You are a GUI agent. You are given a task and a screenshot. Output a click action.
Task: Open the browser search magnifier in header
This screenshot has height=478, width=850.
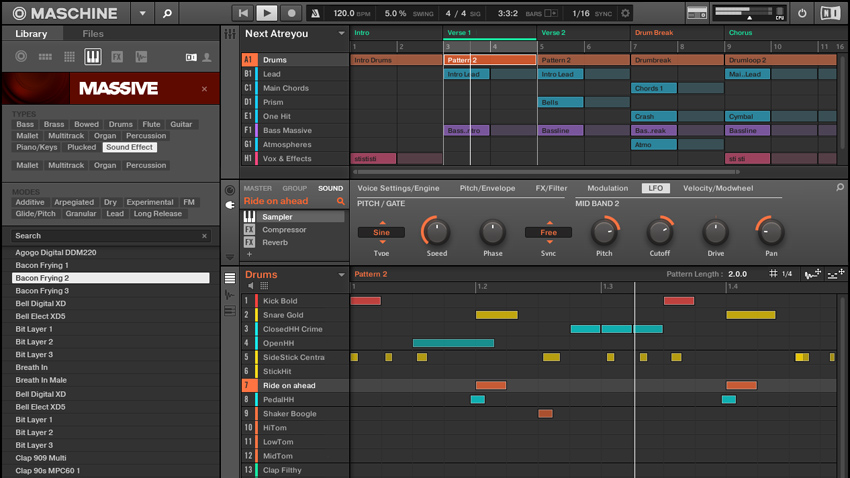pyautogui.click(x=167, y=13)
